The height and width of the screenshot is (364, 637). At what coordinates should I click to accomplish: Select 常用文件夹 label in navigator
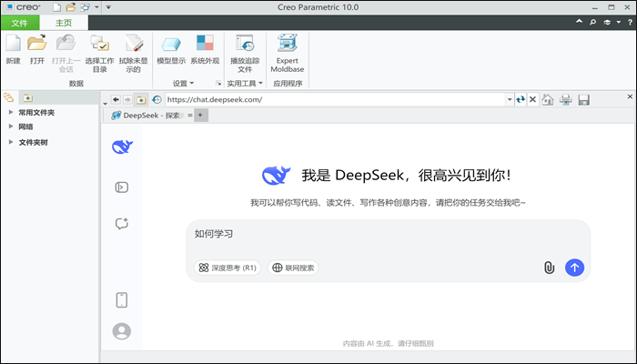(36, 113)
